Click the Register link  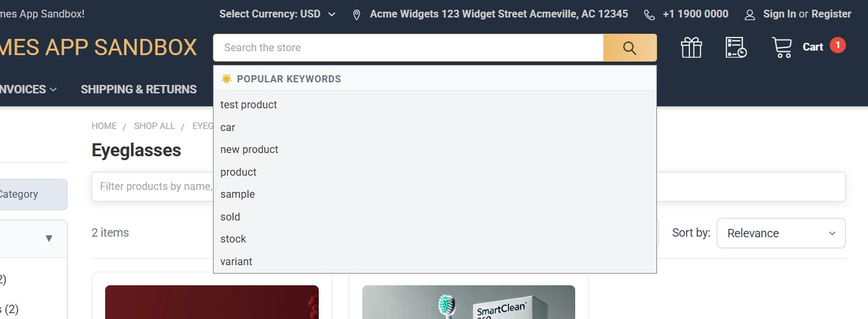(831, 14)
